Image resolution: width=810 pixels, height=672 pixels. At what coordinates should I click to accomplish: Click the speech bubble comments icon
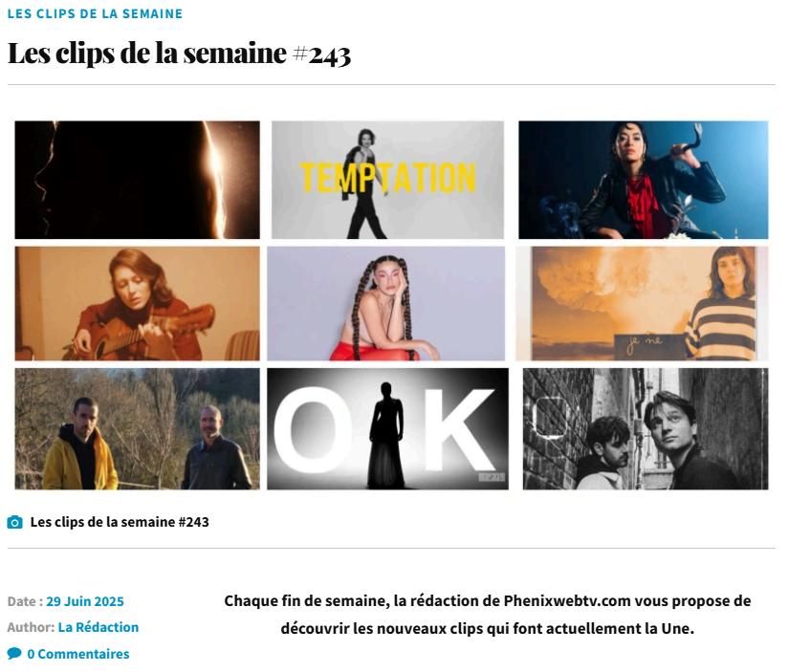click(x=14, y=654)
